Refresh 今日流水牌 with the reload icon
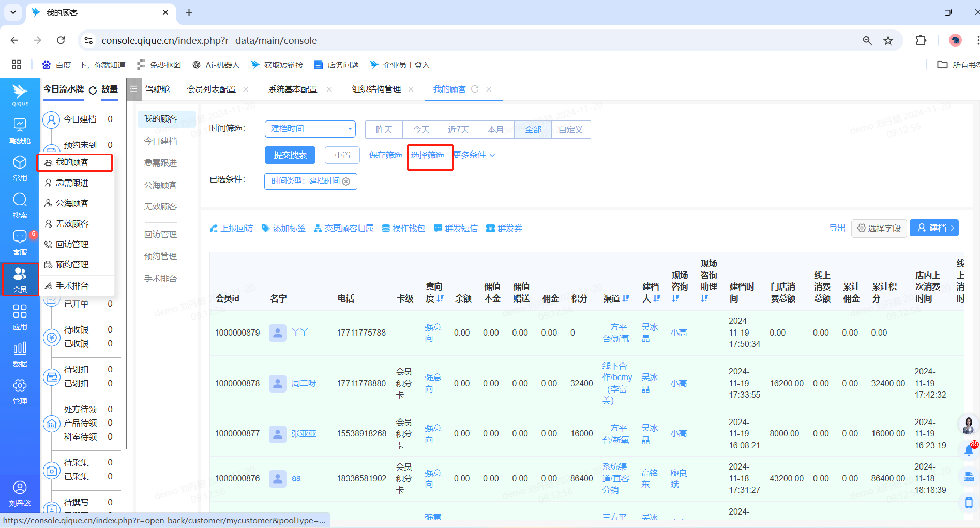Screen dimensions: 980x528 (93, 90)
